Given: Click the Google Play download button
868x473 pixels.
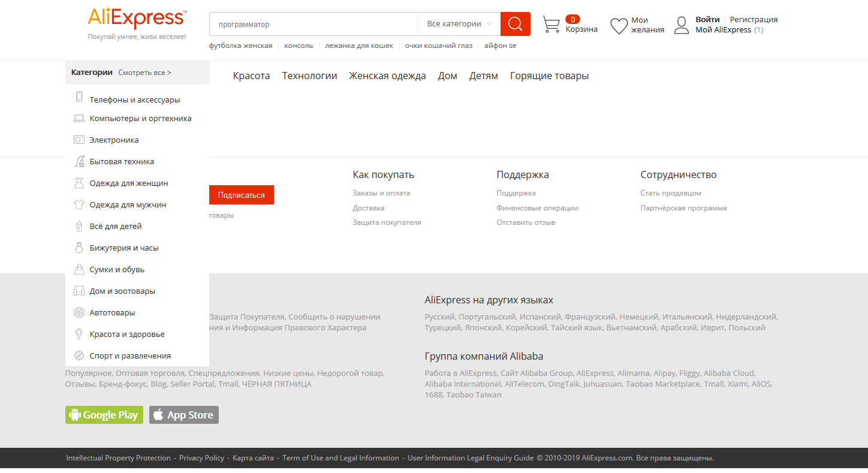Looking at the screenshot, I should [104, 415].
